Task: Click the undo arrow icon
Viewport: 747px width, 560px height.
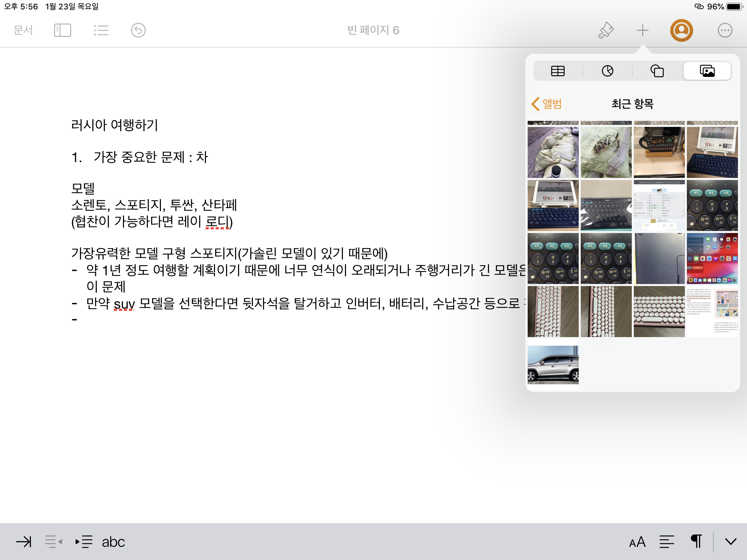Action: (x=138, y=30)
